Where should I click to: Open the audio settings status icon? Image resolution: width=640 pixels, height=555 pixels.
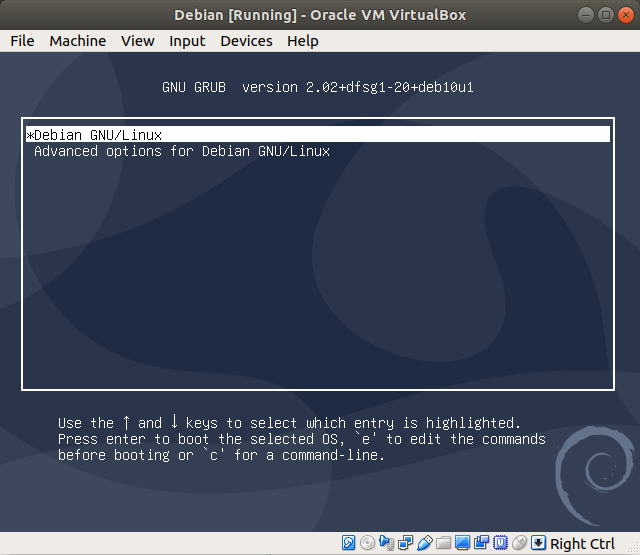coord(386,543)
